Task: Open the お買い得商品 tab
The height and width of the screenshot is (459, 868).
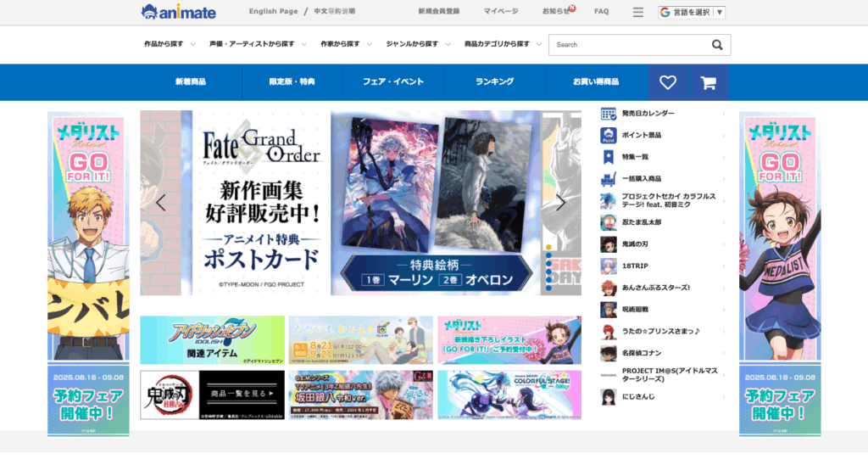Action: [596, 82]
